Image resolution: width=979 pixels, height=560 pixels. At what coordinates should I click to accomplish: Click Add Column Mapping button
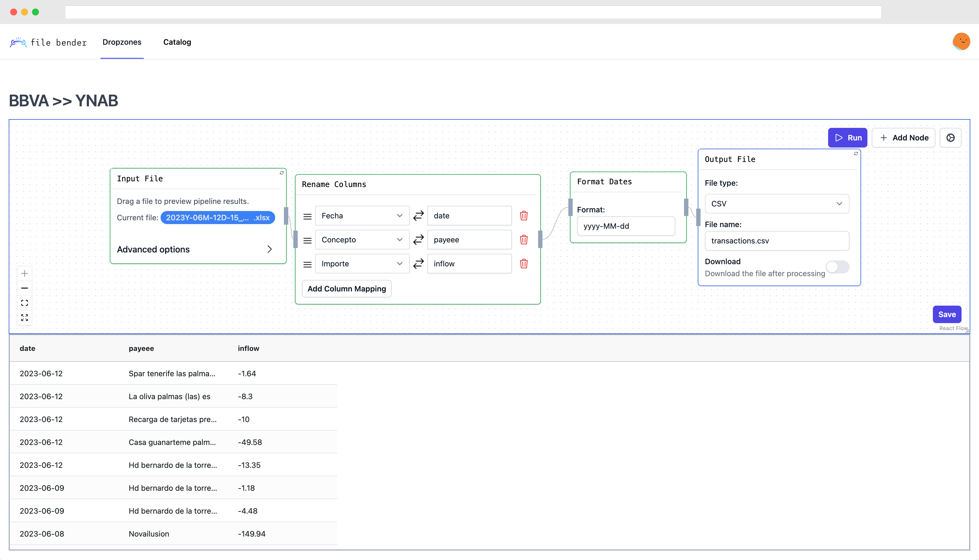[346, 289]
